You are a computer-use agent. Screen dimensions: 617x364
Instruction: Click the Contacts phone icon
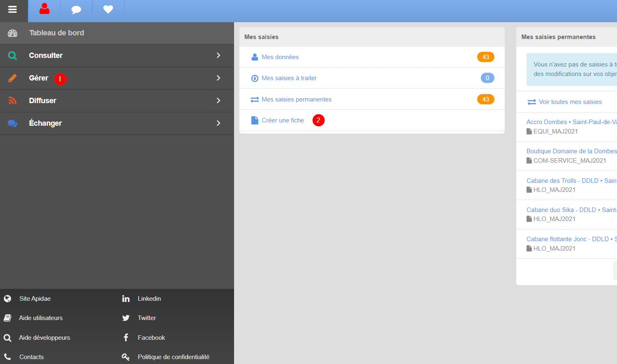pos(7,357)
